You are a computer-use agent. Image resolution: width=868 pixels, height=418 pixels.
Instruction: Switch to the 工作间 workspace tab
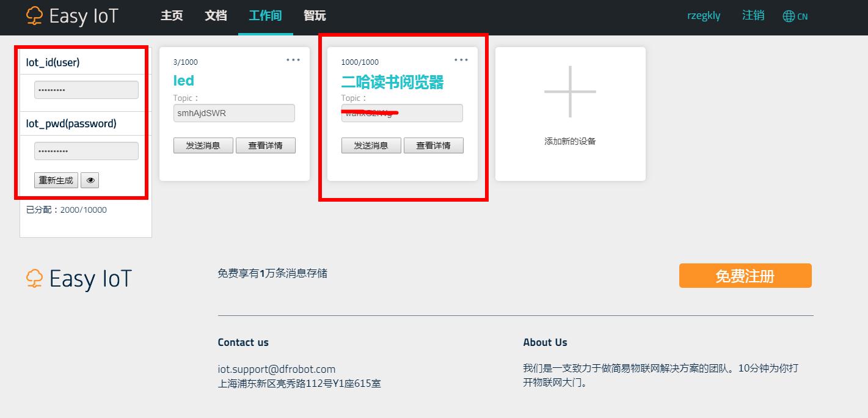tap(265, 15)
